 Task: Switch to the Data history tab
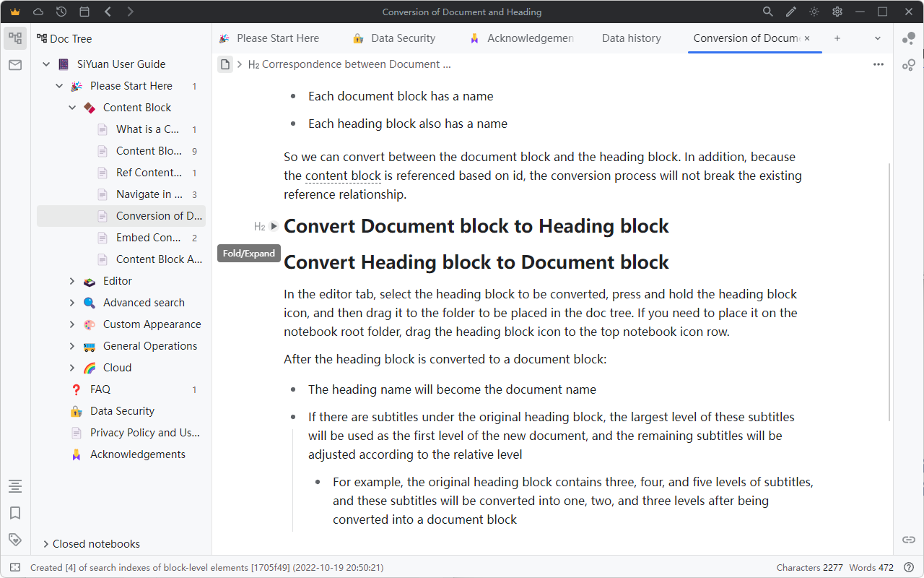point(631,38)
